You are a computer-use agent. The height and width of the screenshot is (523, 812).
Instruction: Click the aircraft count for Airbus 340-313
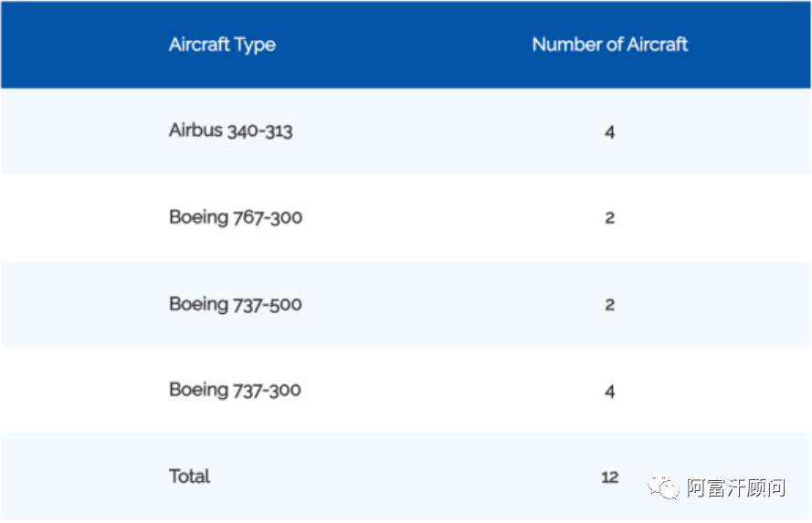click(609, 132)
